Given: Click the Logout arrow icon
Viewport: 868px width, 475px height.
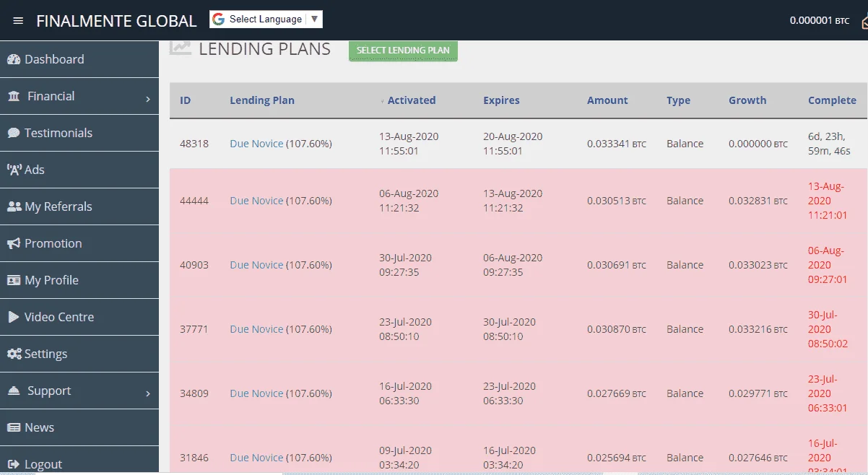Looking at the screenshot, I should (14, 464).
